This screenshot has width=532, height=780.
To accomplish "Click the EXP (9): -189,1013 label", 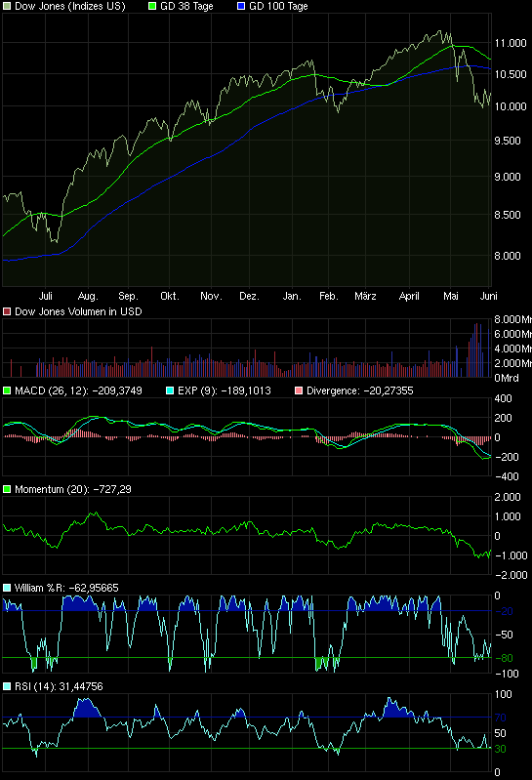I will pos(225,390).
